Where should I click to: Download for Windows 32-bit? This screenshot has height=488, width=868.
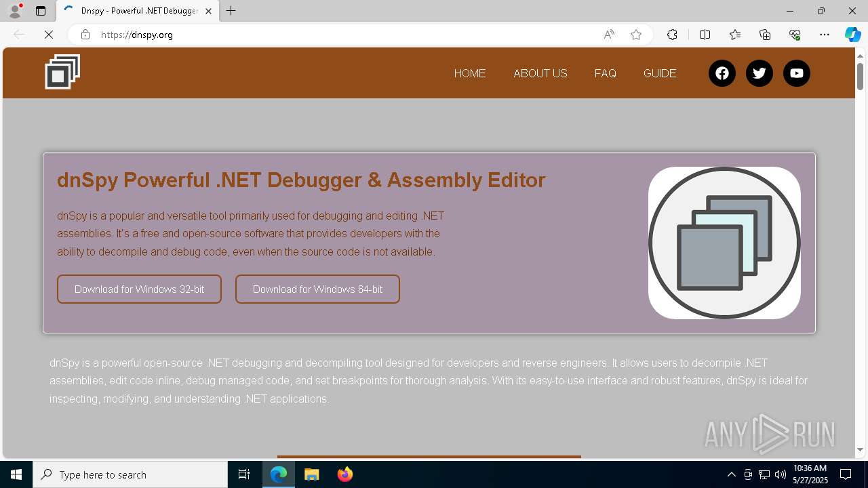pos(139,289)
